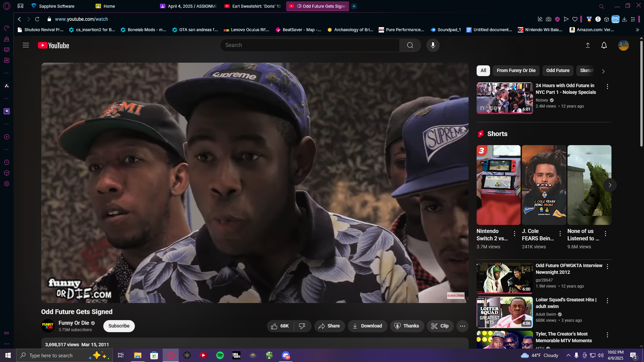Switch to the Earl Sweatshirt 'Doris' browser tab
The image size is (644, 362).
tap(253, 6)
